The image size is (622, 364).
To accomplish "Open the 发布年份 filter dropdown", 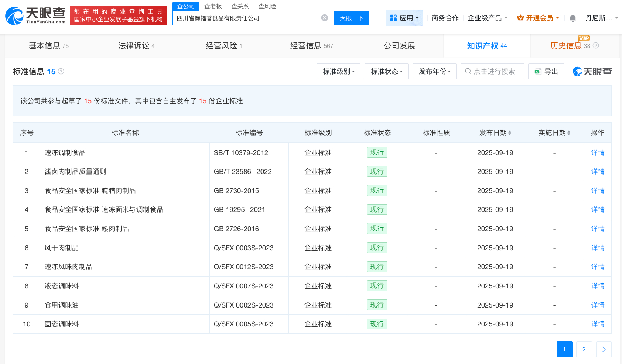I will [434, 71].
